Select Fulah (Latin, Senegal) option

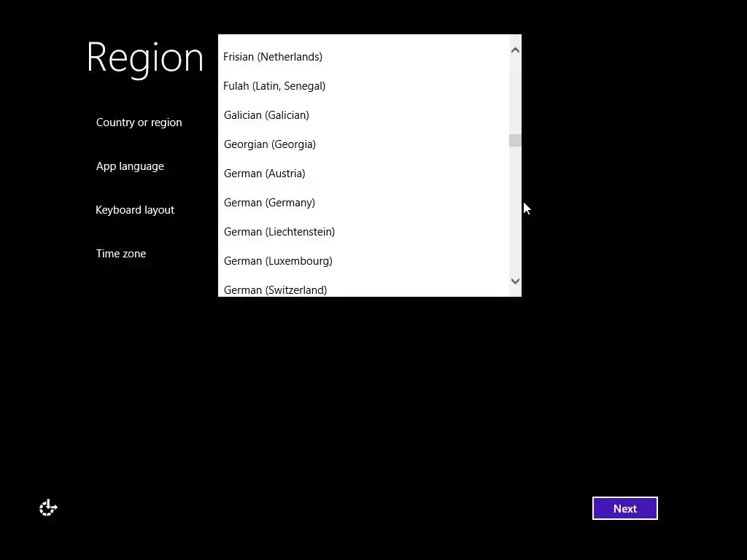tap(363, 86)
